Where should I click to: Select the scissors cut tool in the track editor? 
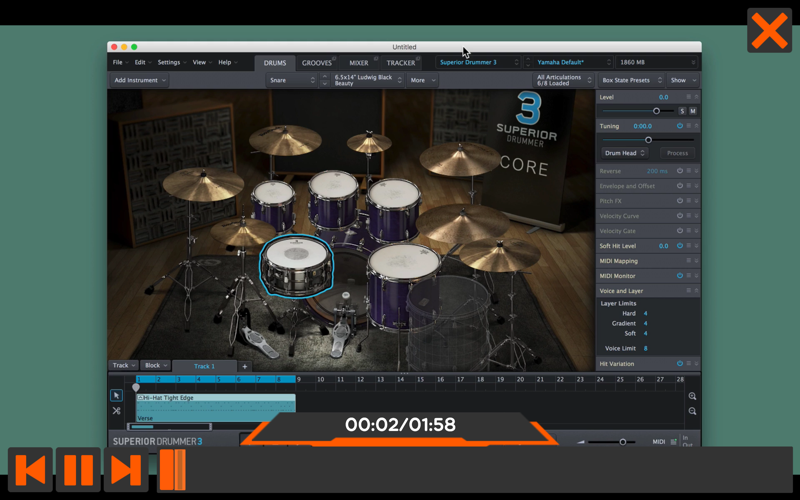(116, 411)
